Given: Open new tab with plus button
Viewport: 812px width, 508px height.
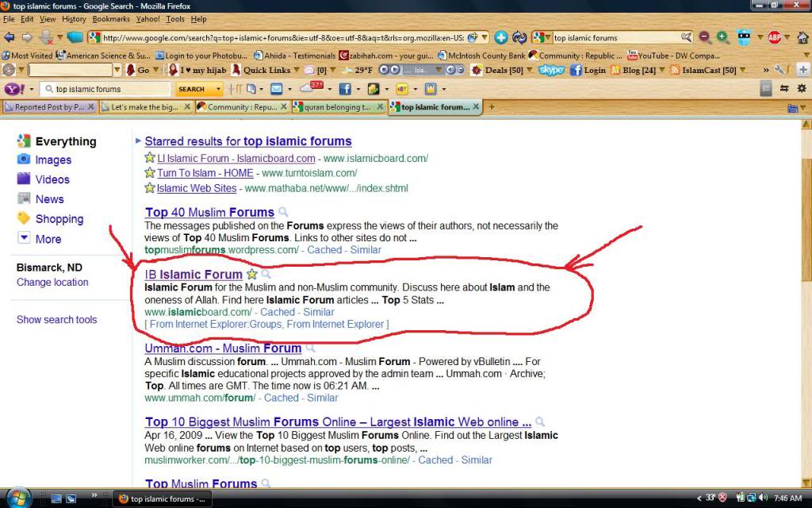Looking at the screenshot, I should pyautogui.click(x=492, y=107).
